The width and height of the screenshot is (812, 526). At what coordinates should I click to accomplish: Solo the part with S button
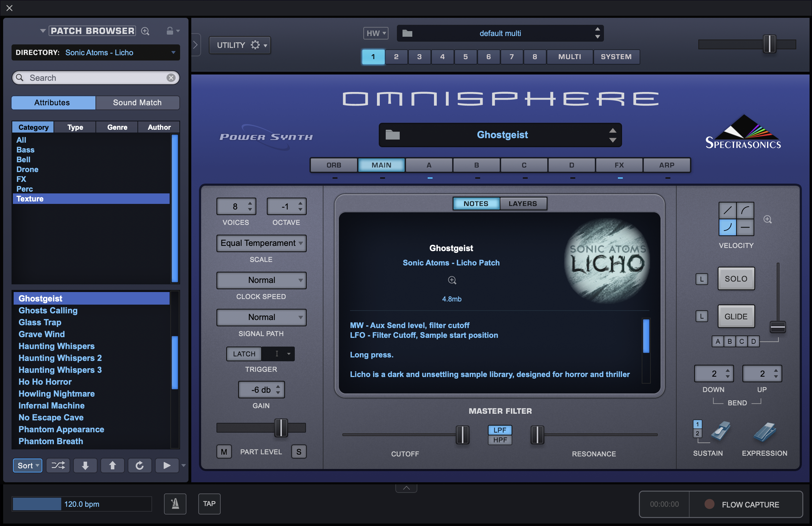299,452
